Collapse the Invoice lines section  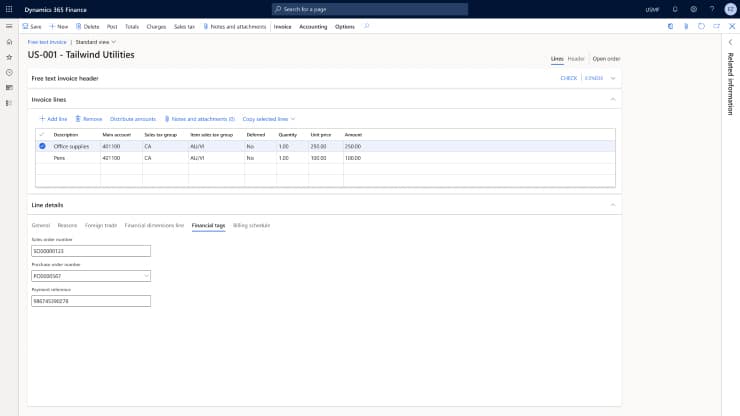(613, 99)
